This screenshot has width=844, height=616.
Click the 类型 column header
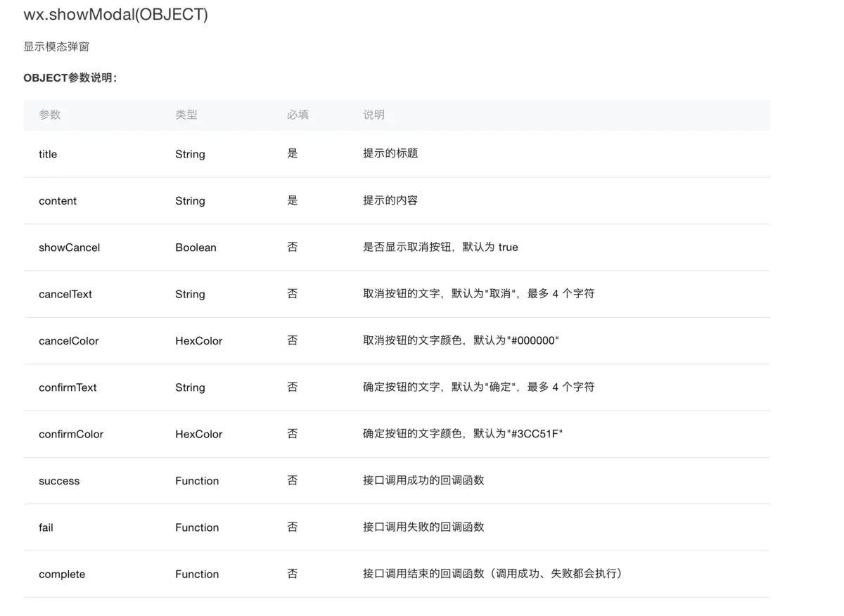click(x=186, y=115)
